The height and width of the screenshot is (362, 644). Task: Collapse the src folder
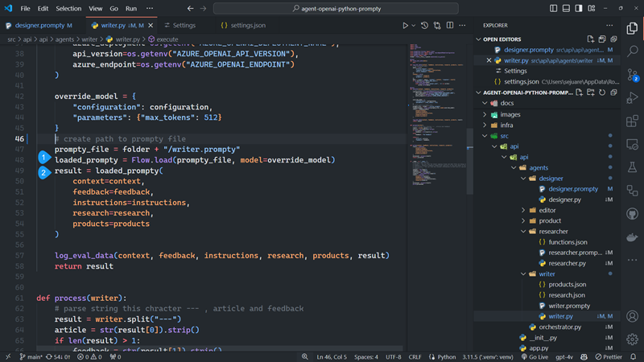pyautogui.click(x=485, y=136)
